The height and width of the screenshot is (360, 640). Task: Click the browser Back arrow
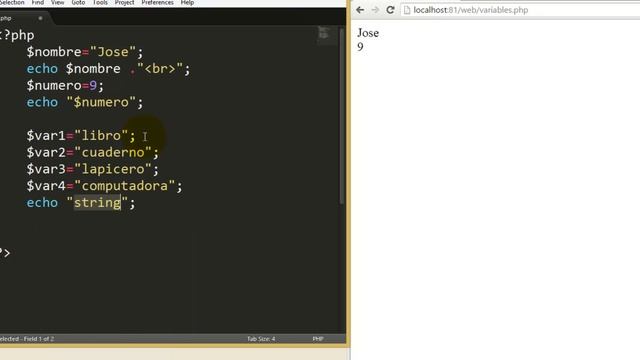tap(360, 10)
